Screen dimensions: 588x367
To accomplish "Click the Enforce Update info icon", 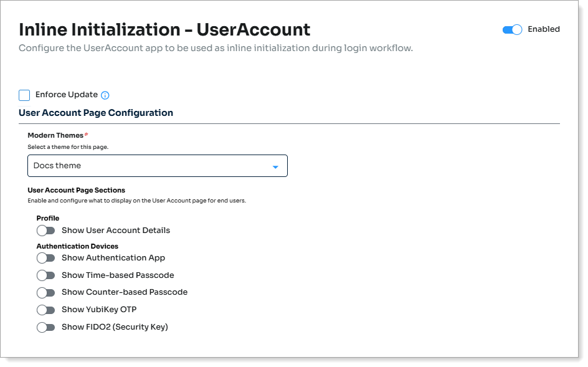I will 105,95.
